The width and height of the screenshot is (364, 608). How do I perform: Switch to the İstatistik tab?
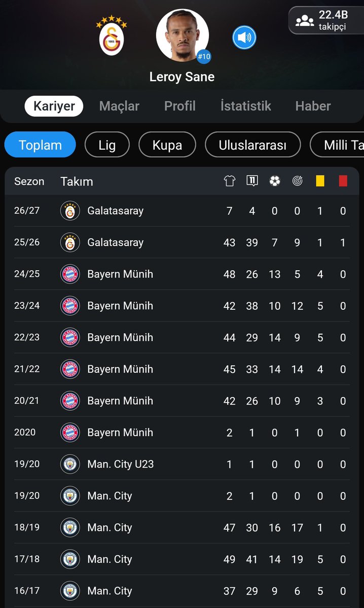245,106
